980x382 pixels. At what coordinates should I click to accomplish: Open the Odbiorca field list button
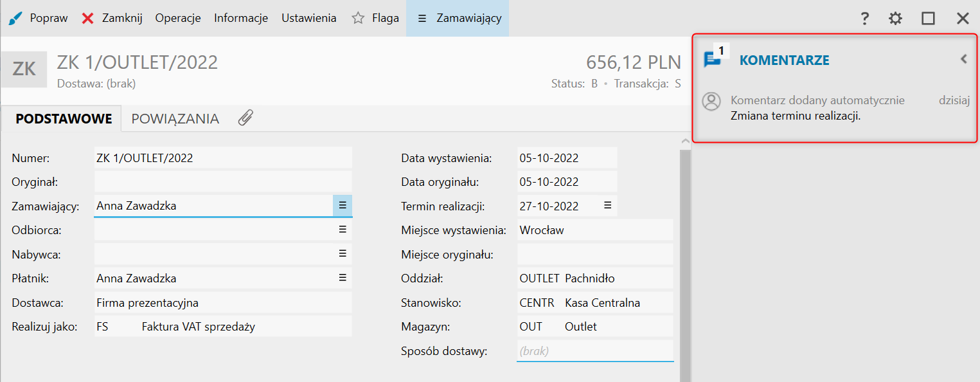tap(343, 229)
